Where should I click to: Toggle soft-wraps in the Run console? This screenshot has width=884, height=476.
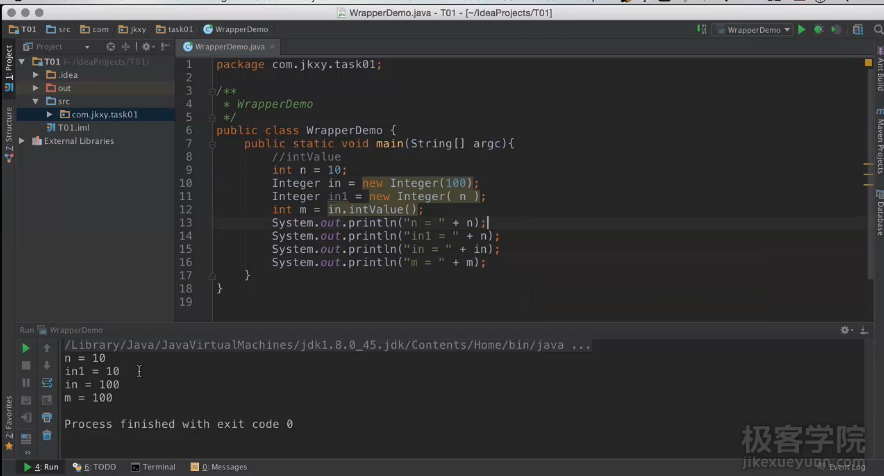[x=47, y=383]
